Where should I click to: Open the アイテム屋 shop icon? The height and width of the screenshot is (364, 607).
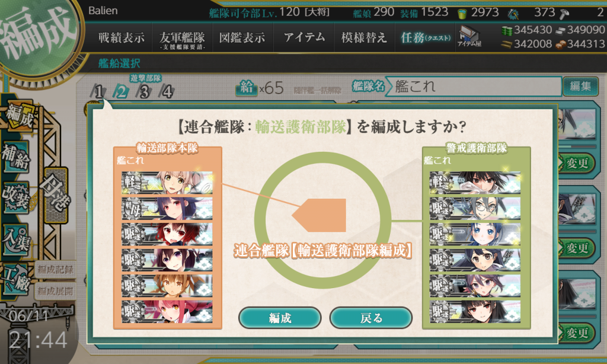[x=469, y=37]
